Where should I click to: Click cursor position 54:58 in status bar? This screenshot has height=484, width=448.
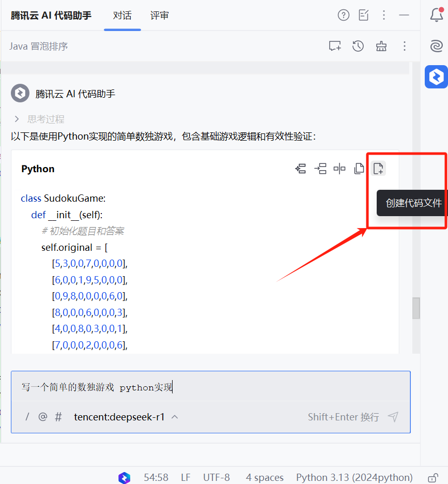pos(156,477)
